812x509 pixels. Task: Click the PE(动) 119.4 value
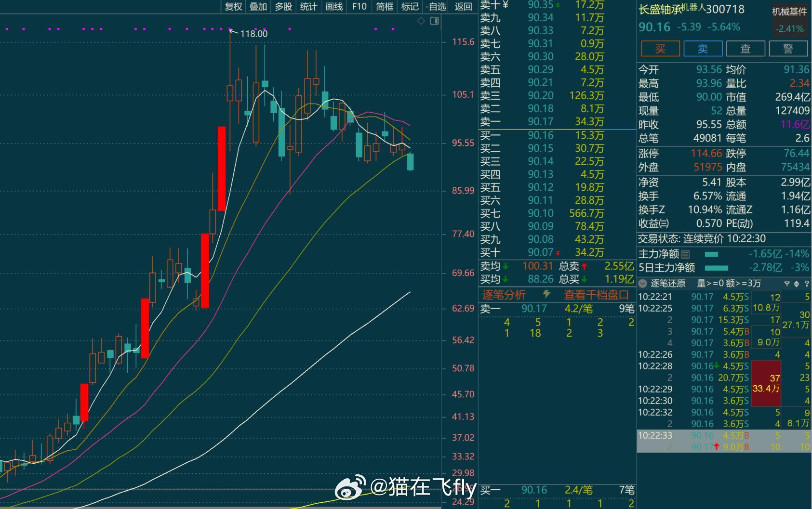(x=797, y=223)
